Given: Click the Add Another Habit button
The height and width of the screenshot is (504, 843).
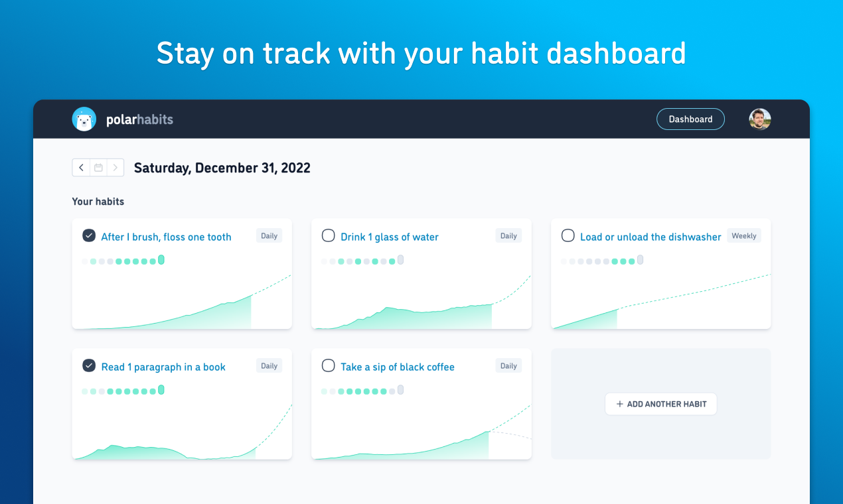Looking at the screenshot, I should [x=660, y=404].
